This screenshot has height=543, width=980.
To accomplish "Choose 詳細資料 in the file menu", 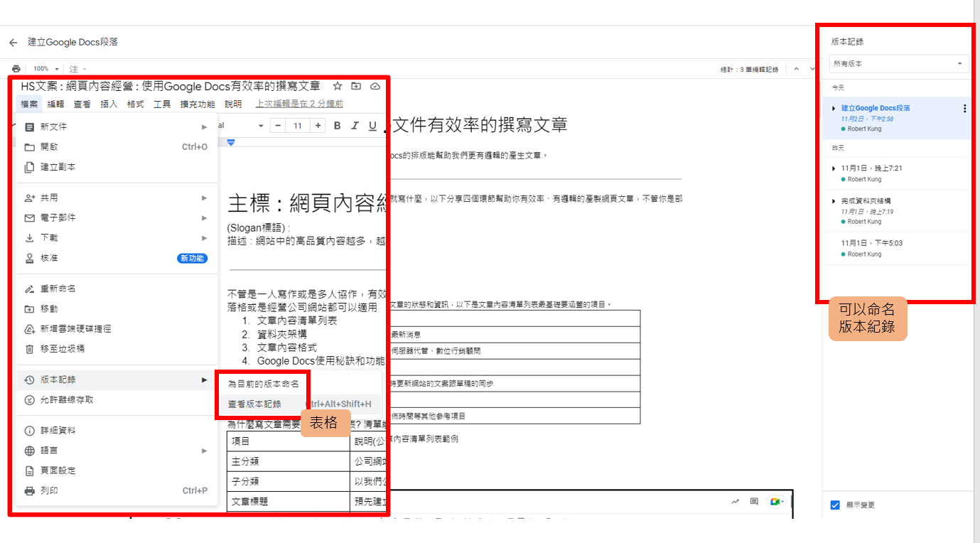I will pyautogui.click(x=117, y=430).
